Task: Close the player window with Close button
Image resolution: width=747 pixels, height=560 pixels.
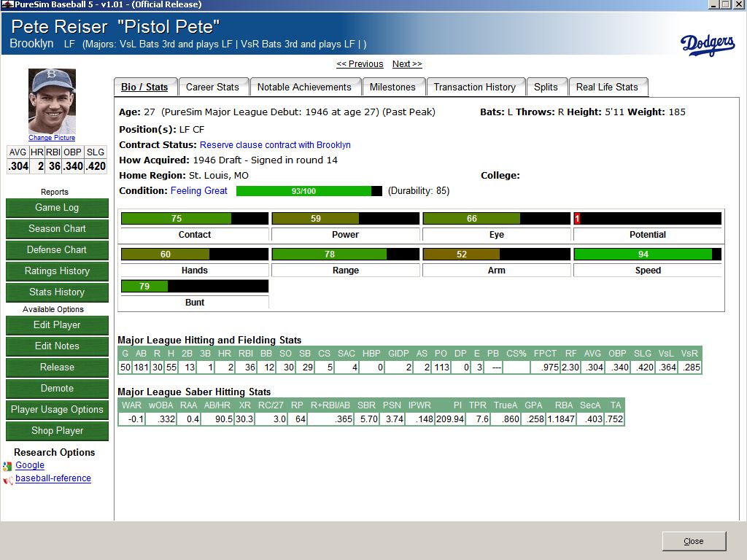Action: click(694, 542)
